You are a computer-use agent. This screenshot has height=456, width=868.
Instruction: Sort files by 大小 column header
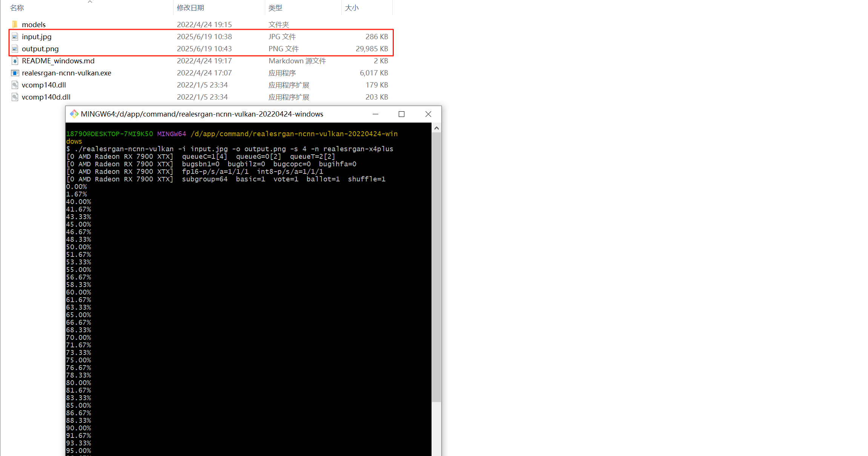(352, 8)
